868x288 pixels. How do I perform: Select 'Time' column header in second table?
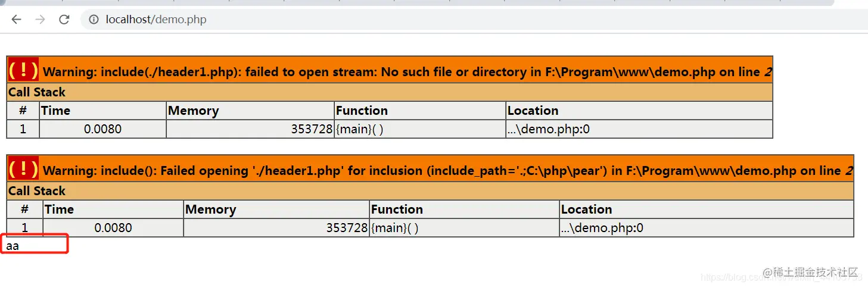click(60, 209)
